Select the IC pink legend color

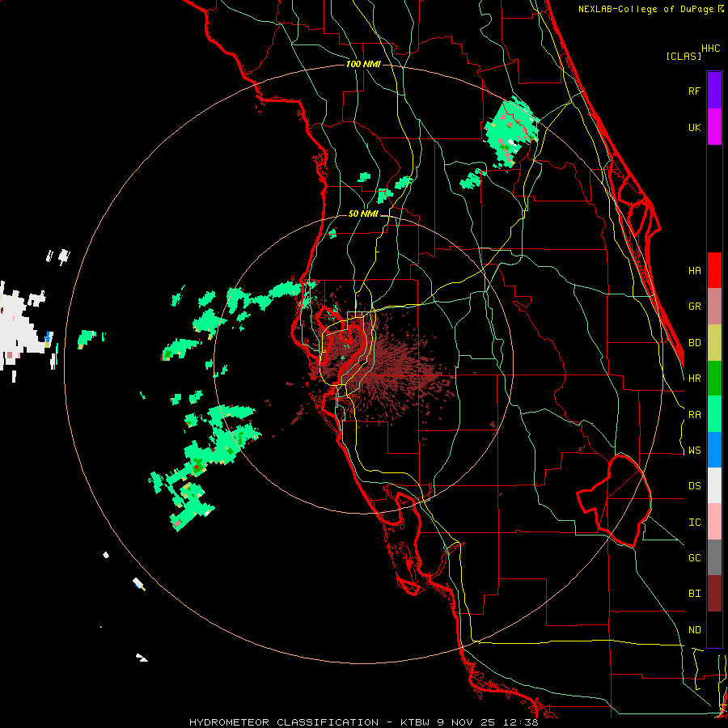(x=714, y=522)
